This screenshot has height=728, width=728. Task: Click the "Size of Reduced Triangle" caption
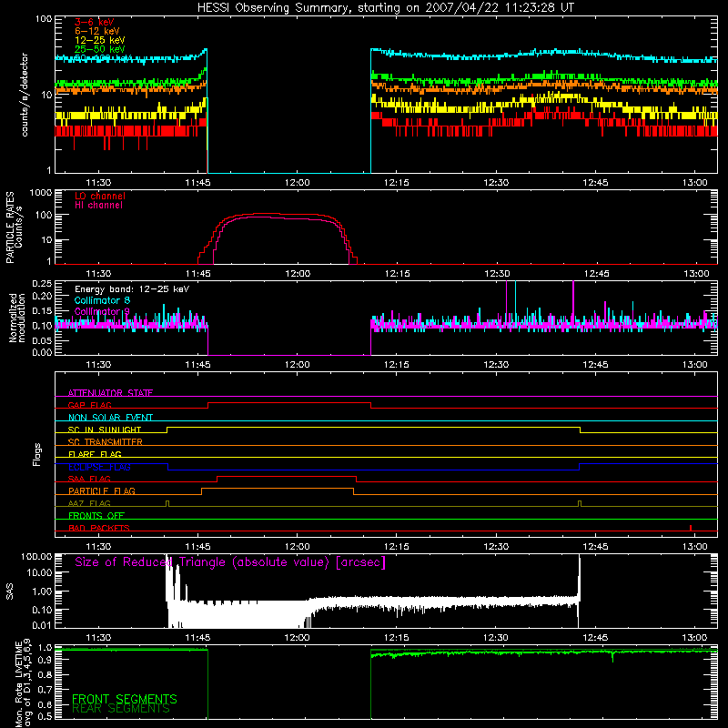coord(230,562)
